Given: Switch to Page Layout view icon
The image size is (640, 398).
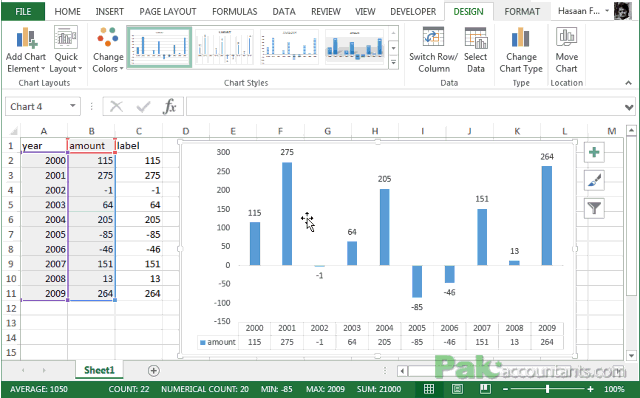Looking at the screenshot, I should click(x=457, y=389).
